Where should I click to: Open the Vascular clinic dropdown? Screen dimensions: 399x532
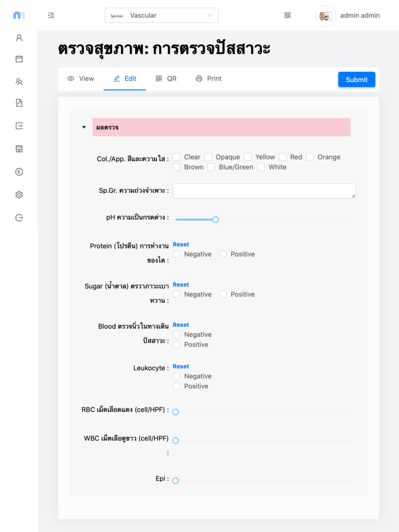162,16
